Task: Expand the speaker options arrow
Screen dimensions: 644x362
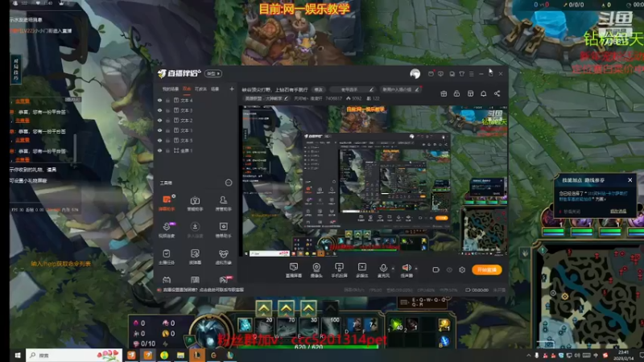Action: point(416,269)
